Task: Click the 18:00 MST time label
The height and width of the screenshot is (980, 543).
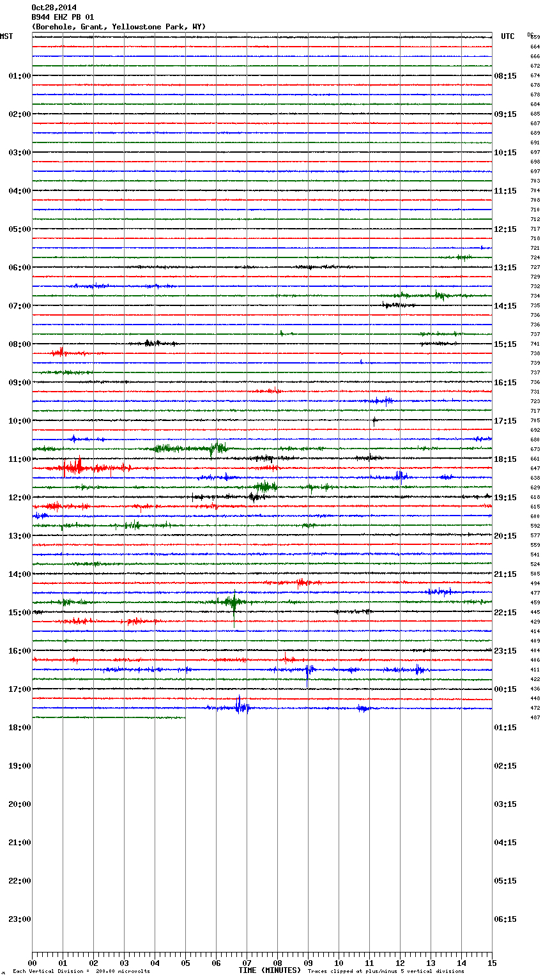Action: [x=20, y=728]
